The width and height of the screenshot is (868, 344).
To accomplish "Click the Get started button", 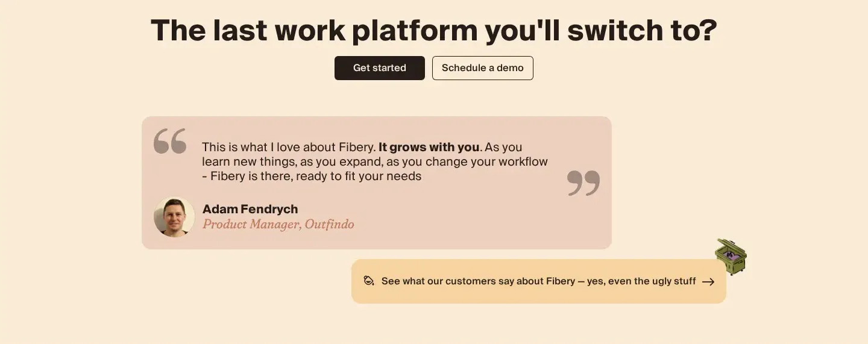I will [x=380, y=68].
